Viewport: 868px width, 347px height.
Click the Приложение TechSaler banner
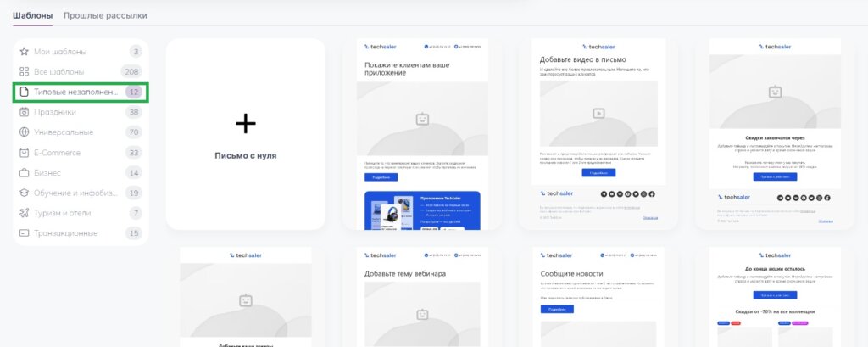(x=422, y=210)
